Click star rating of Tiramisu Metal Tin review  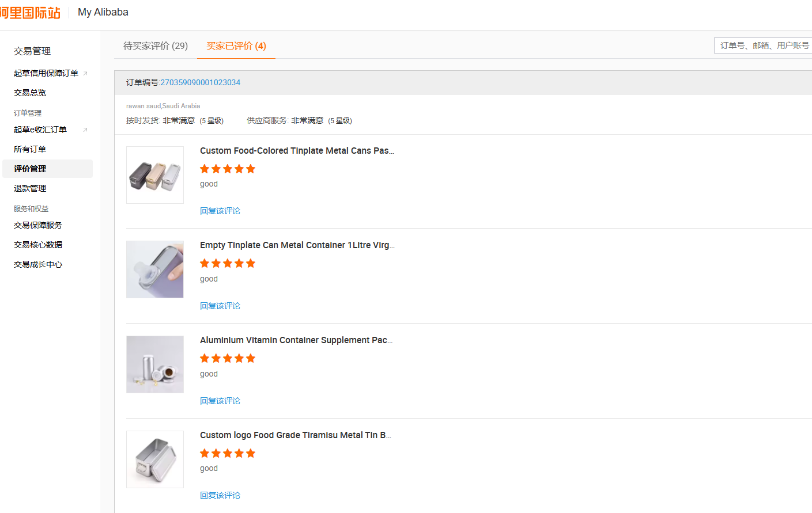tap(228, 453)
